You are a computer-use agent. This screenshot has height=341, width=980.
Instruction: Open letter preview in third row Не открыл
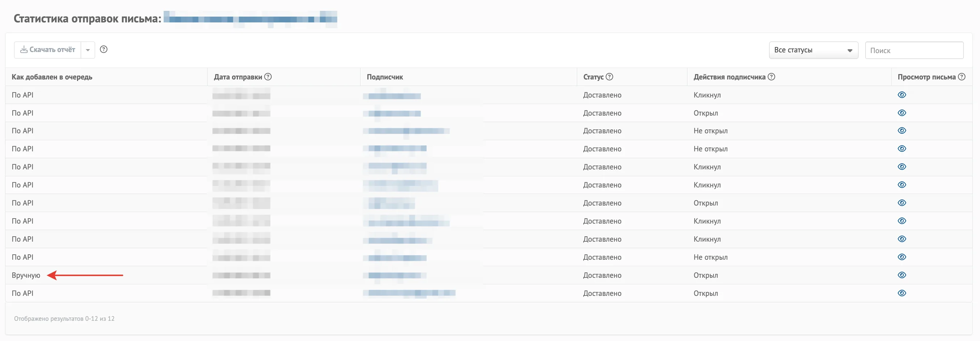902,130
